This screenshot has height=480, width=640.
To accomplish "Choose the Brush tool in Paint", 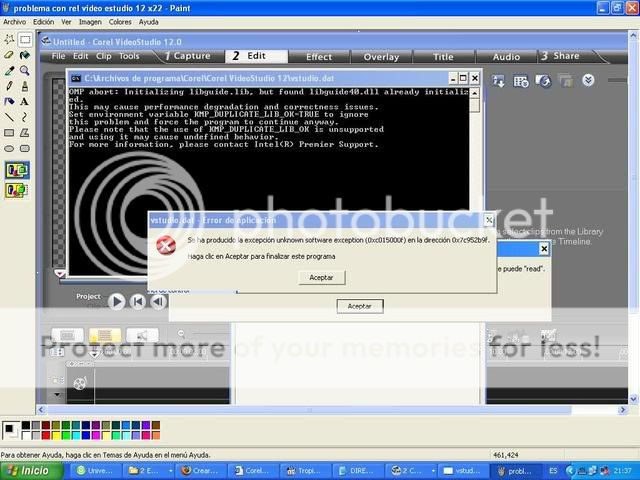I will [x=25, y=86].
